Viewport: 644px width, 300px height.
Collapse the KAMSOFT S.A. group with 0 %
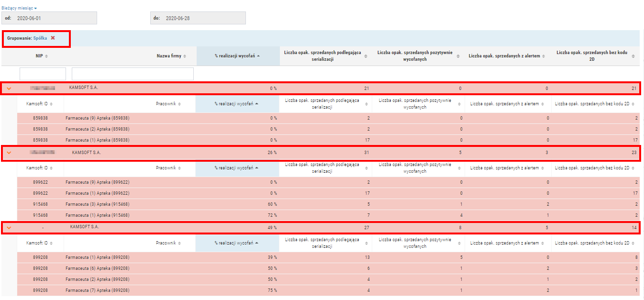point(9,89)
